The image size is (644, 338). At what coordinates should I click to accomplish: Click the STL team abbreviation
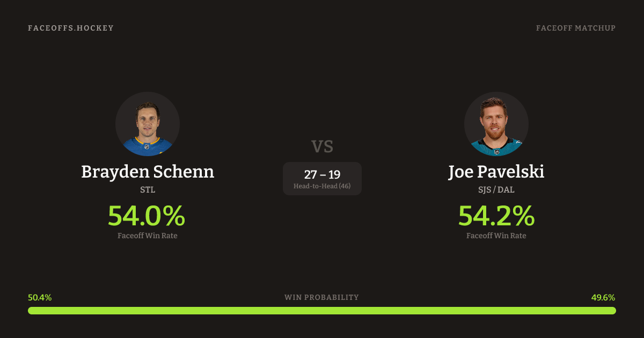pos(148,190)
